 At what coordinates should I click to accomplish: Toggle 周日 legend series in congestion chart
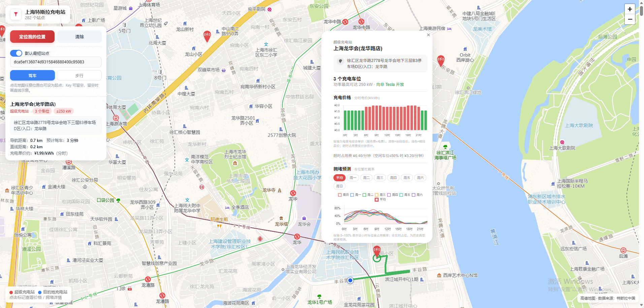click(x=344, y=195)
